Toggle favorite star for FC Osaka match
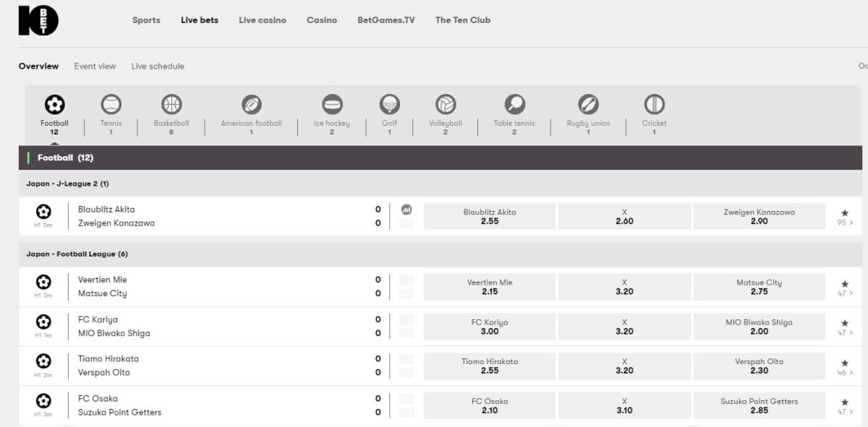Screen dimensions: 868x427 tap(844, 402)
